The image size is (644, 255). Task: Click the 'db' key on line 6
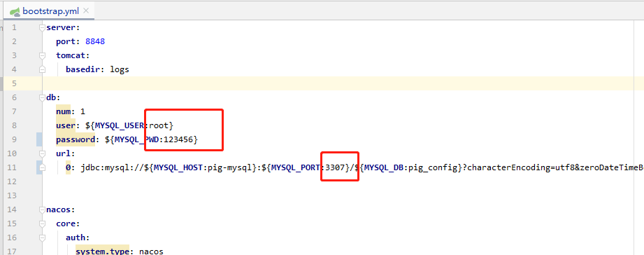click(51, 97)
